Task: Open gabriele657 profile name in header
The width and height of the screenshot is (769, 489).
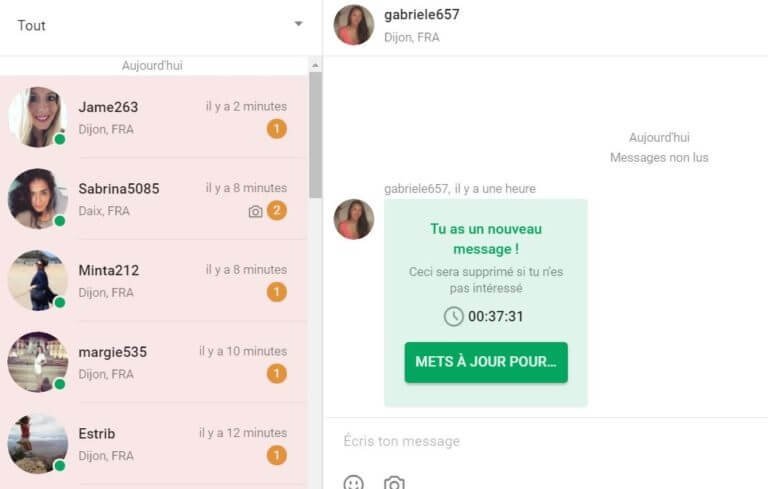Action: tap(422, 15)
